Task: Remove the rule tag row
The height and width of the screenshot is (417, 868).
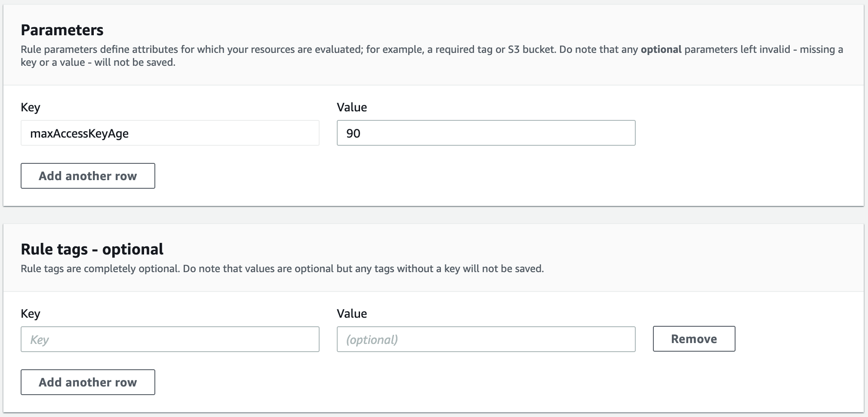Action: [x=694, y=339]
